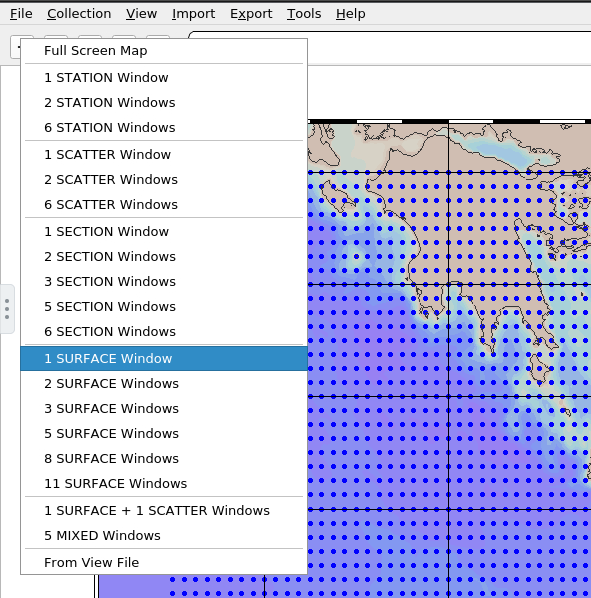The image size is (591, 598).
Task: Pick the 3 SECTION Windows option
Action: (164, 282)
